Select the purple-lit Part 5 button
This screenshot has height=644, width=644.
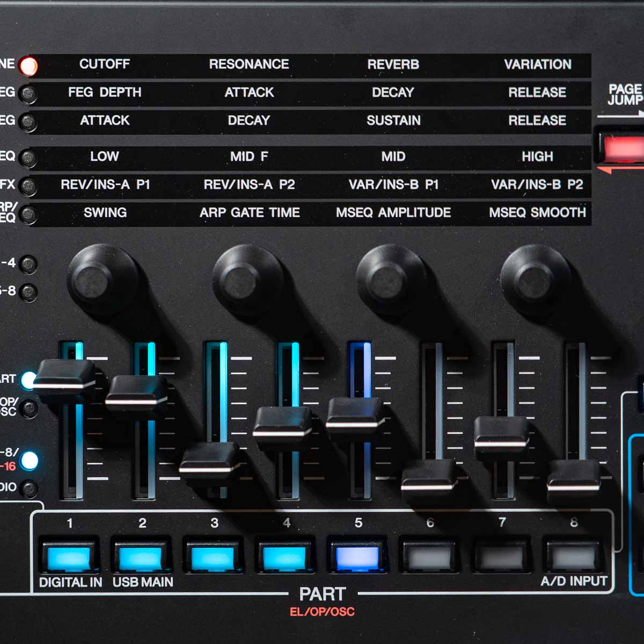[x=357, y=558]
